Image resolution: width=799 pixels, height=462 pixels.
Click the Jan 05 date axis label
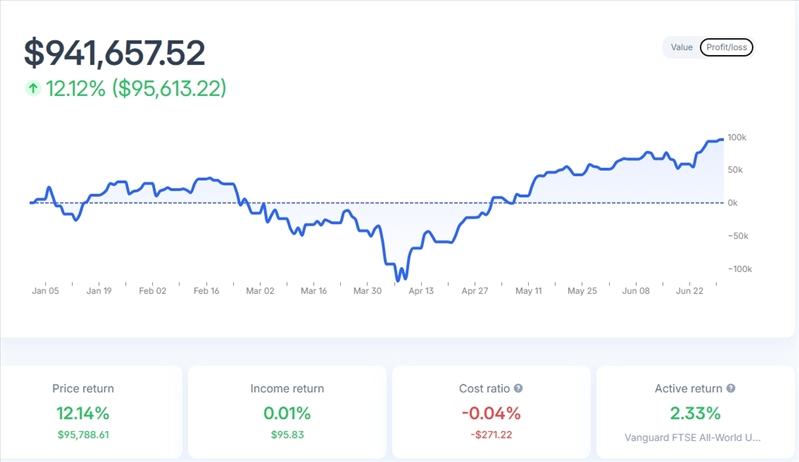(45, 291)
